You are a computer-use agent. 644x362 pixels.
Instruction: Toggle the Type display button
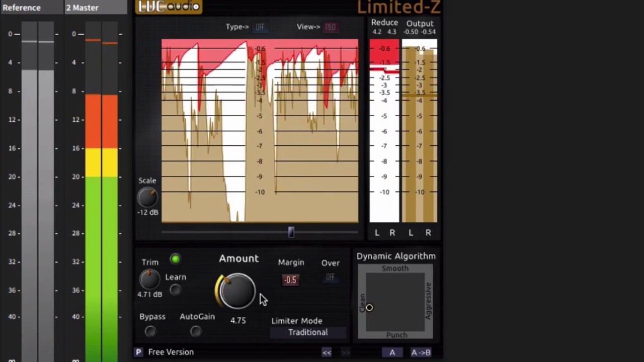pyautogui.click(x=260, y=27)
